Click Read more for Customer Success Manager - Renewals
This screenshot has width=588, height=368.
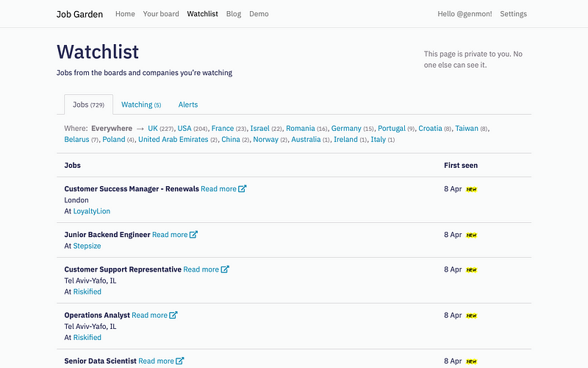[218, 189]
